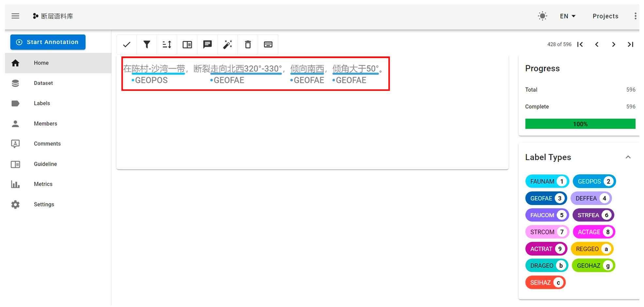Screen dimensions: 644x307
Task: Click the 428 of 596 page counter
Action: pyautogui.click(x=559, y=44)
